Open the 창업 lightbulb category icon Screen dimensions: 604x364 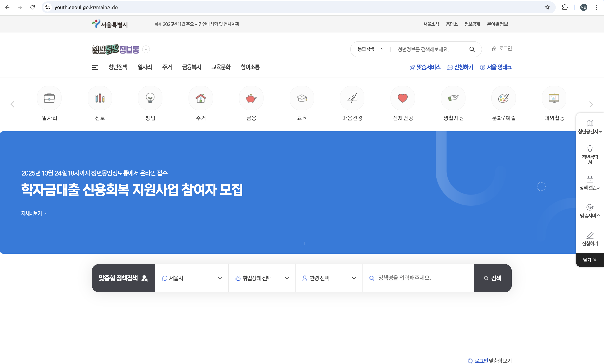150,98
